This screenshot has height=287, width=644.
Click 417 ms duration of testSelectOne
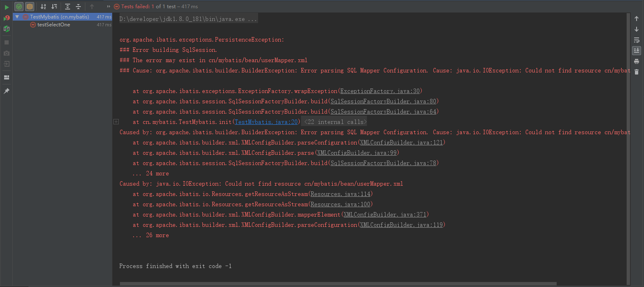(104, 25)
